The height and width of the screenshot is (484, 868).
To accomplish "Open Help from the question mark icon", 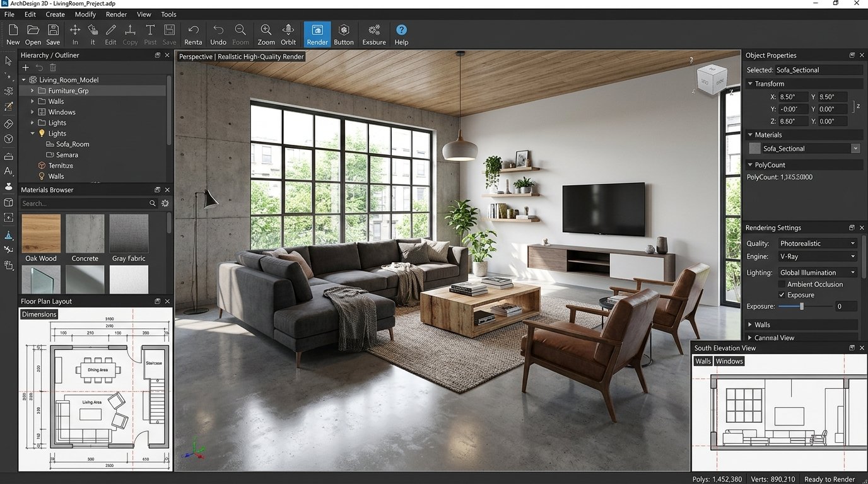I will tap(401, 30).
